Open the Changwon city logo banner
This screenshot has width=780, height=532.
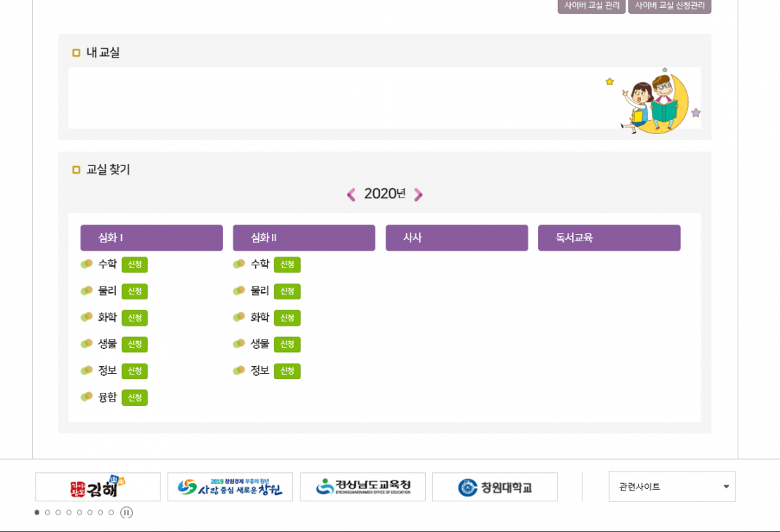230,487
